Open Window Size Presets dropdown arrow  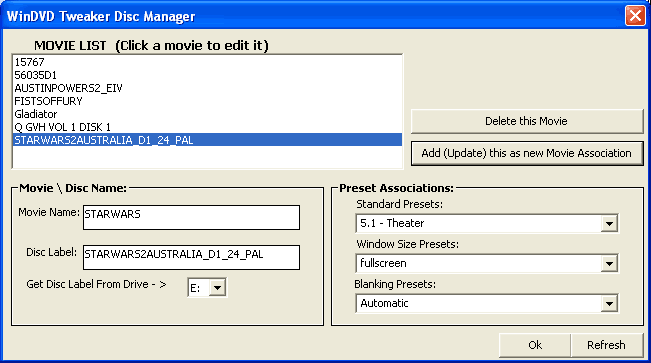coord(609,263)
